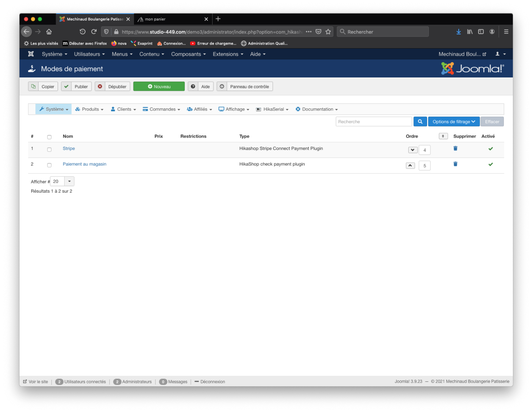
Task: Click the Joomla logo icon in top menu
Action: (31, 54)
